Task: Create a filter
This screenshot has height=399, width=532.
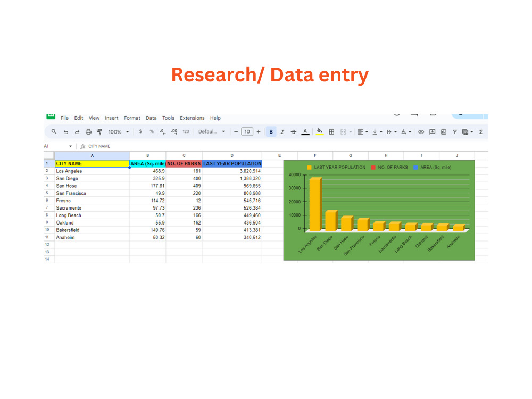Action: (455, 132)
